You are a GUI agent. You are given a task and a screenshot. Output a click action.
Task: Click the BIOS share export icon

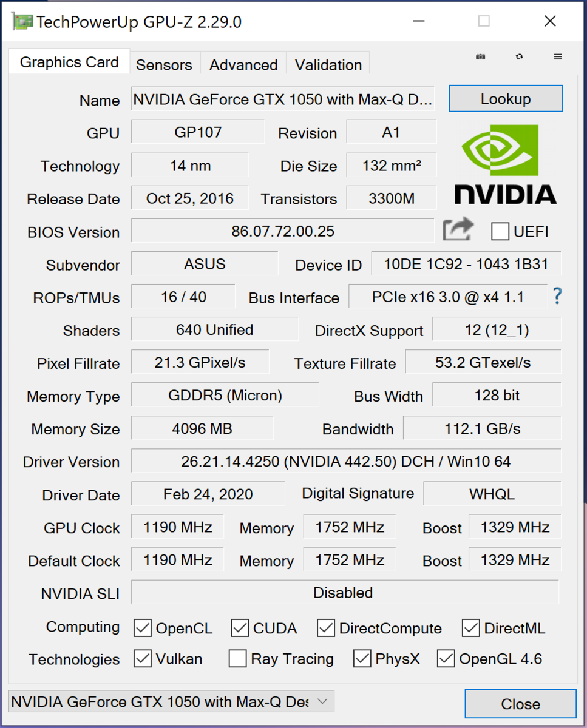(458, 230)
